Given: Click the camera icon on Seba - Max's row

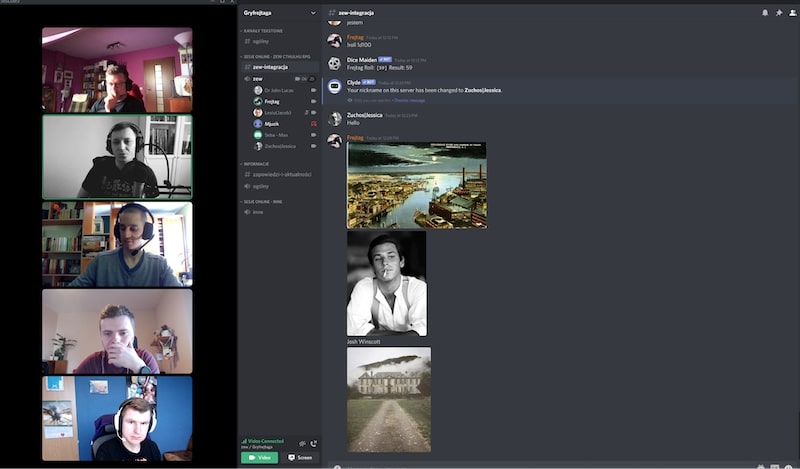Looking at the screenshot, I should (x=313, y=135).
